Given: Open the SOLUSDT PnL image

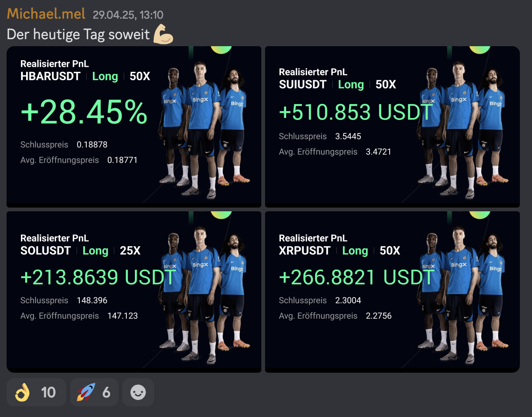Looking at the screenshot, I should [133, 292].
